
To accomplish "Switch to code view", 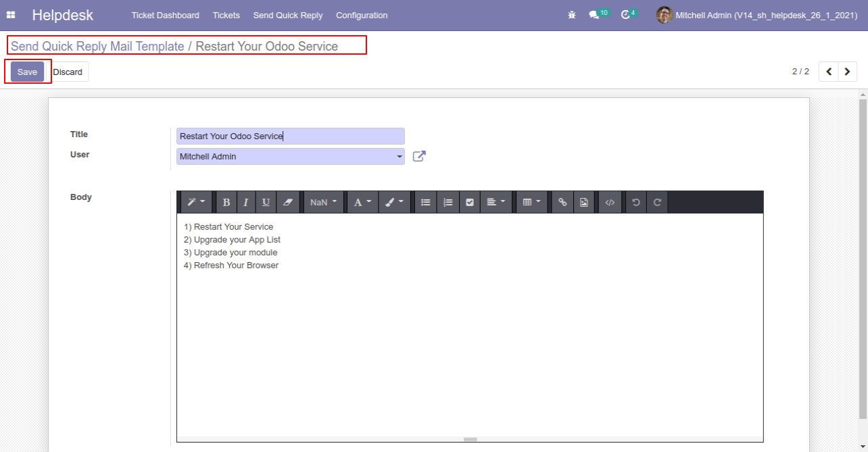I will coord(610,202).
